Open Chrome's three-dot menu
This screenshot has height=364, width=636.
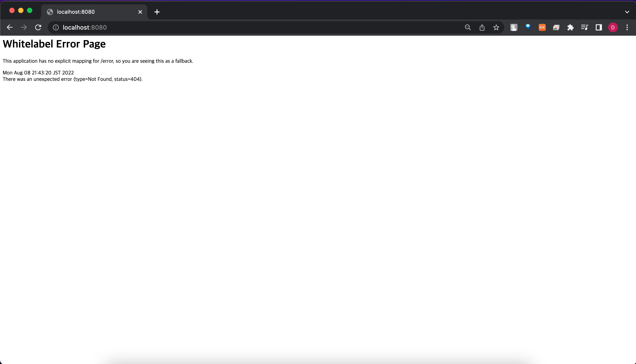pos(627,28)
